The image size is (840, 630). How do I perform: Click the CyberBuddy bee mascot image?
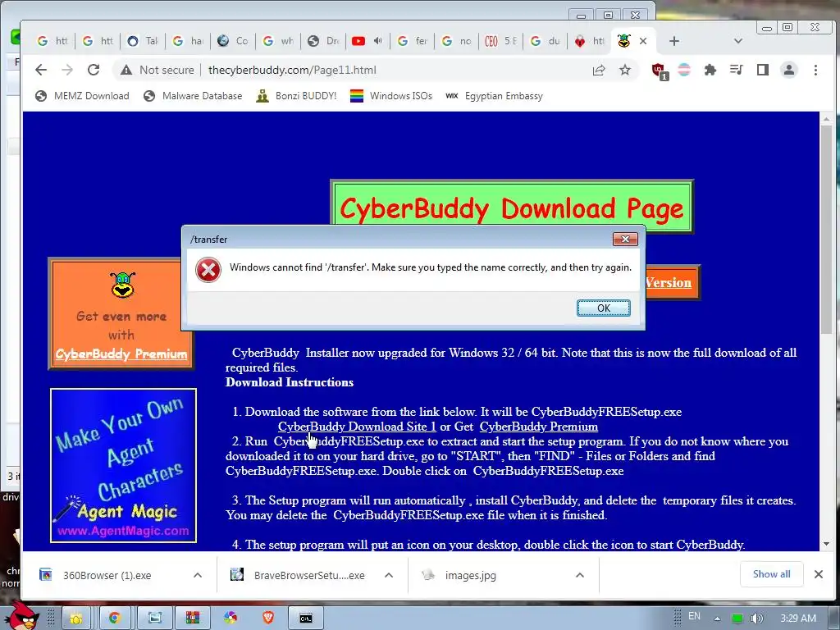[x=123, y=285]
